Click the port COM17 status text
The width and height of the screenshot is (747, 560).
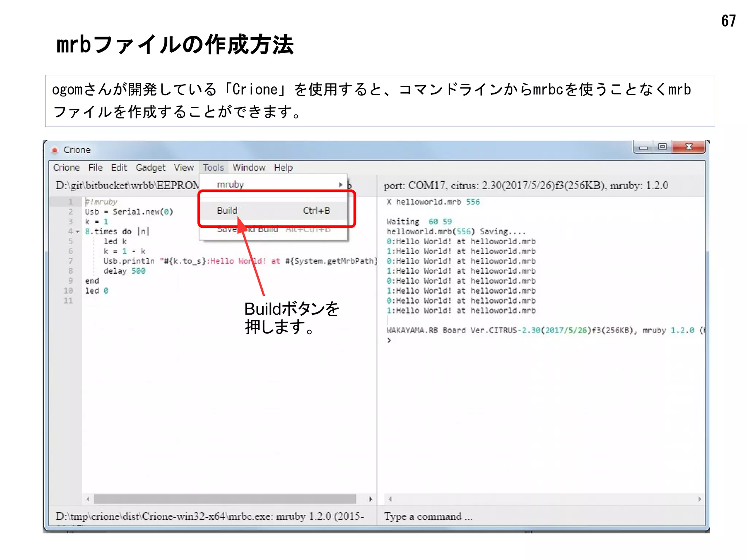(x=526, y=186)
